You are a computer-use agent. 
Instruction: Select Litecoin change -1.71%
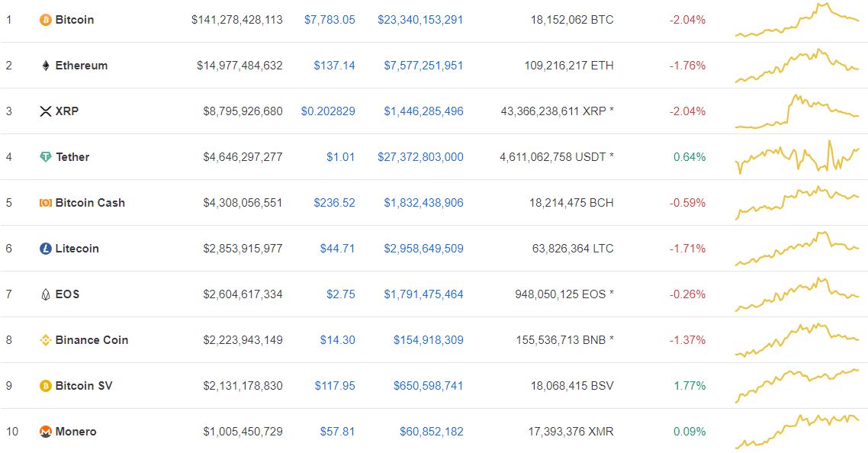coord(687,249)
